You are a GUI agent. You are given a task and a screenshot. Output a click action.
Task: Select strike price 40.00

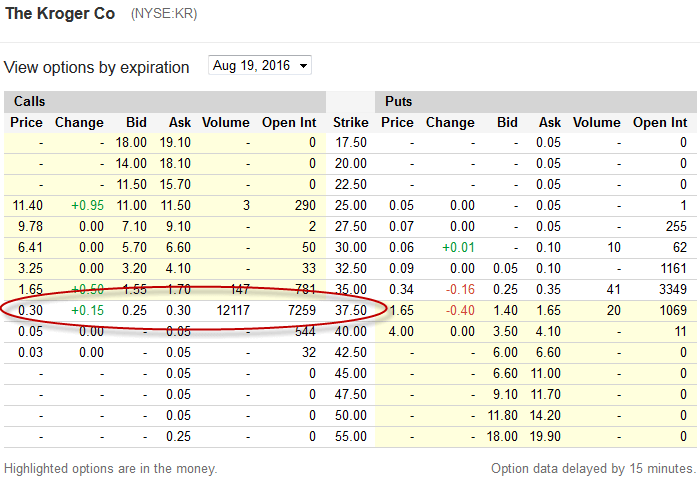(x=351, y=331)
